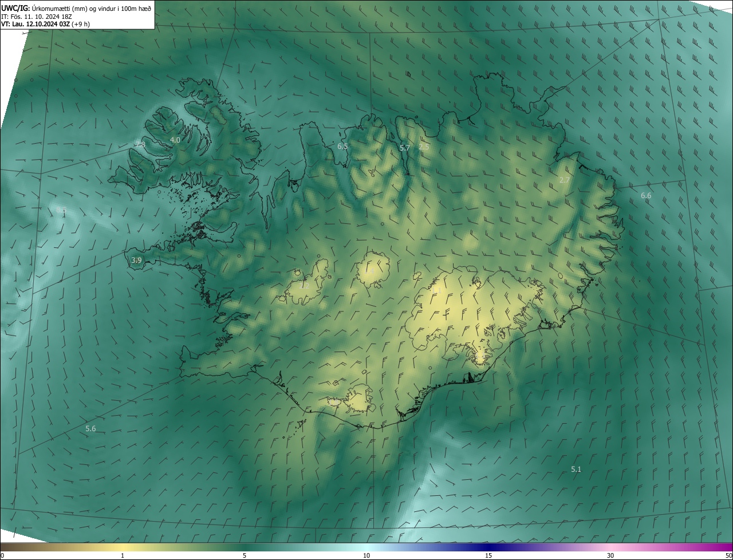Click the colorbar tick labeled 50
The height and width of the screenshot is (560, 733).
tap(728, 556)
